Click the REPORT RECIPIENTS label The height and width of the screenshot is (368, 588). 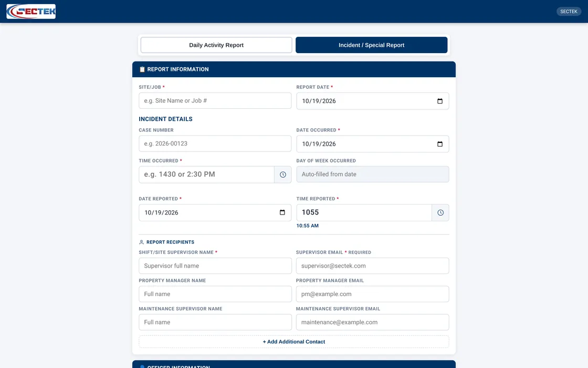pos(170,242)
